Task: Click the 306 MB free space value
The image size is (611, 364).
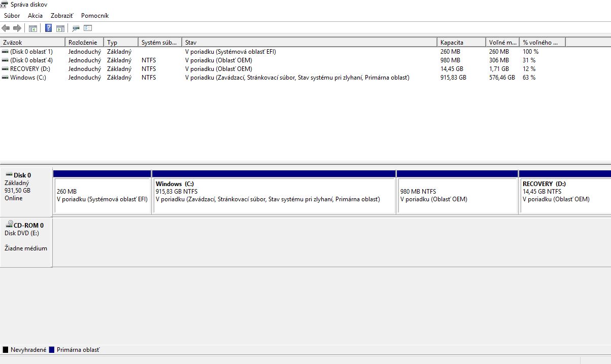Action: (x=499, y=60)
